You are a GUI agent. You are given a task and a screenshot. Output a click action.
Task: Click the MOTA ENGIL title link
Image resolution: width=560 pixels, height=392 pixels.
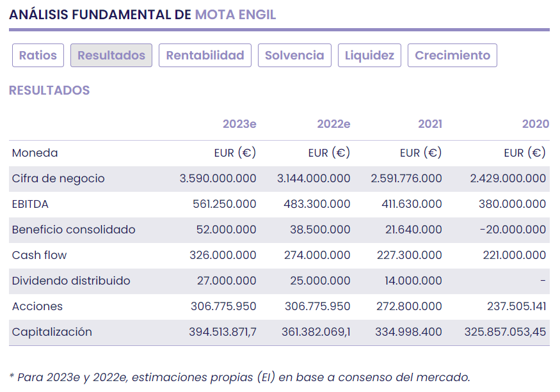tap(236, 15)
